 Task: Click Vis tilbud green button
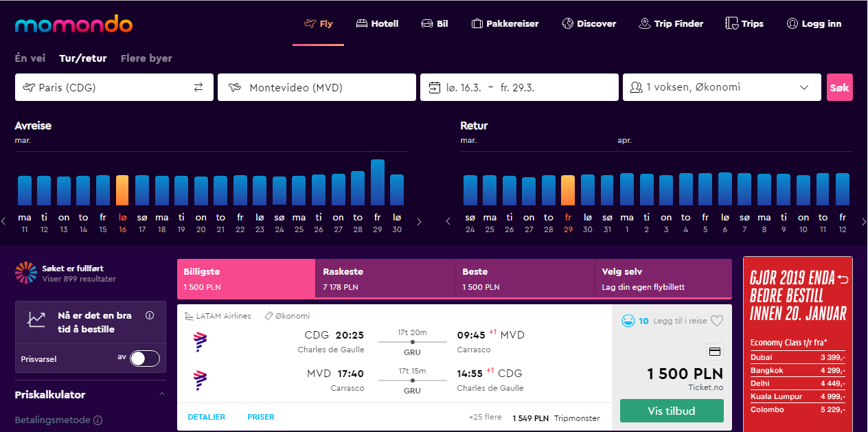(x=672, y=411)
